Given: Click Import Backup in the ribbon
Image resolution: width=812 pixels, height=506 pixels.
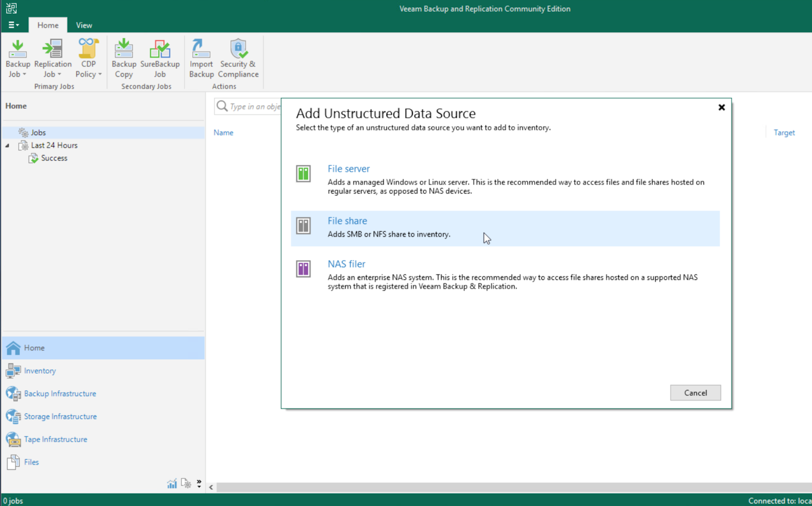Looking at the screenshot, I should click(x=201, y=58).
